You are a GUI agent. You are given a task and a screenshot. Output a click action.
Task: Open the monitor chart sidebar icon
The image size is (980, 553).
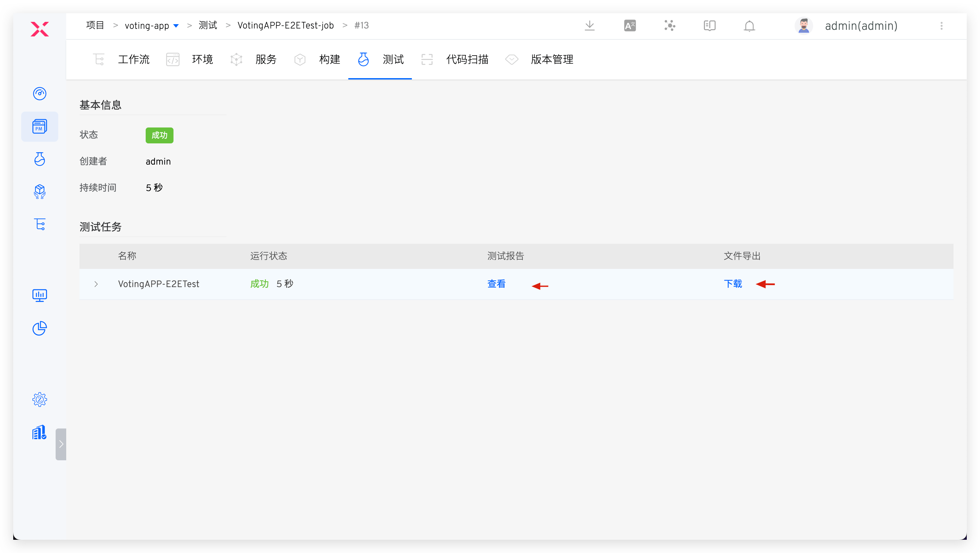(40, 295)
